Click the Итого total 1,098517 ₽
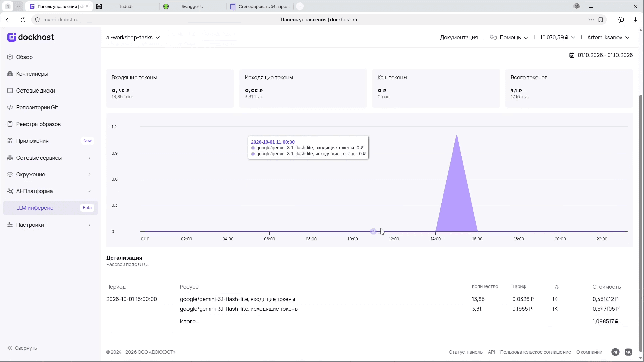Viewport: 644px width, 362px height. tap(605, 321)
